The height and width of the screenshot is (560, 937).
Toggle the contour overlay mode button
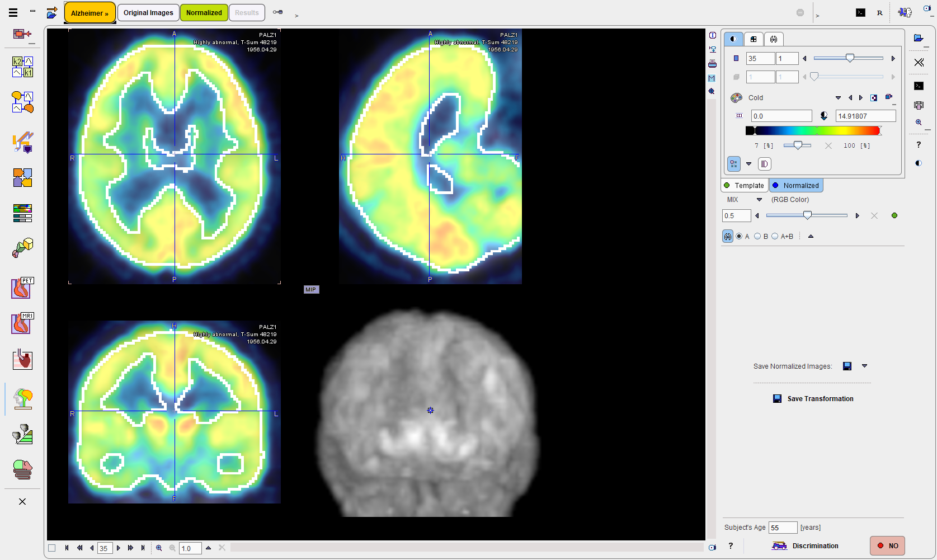(x=734, y=164)
